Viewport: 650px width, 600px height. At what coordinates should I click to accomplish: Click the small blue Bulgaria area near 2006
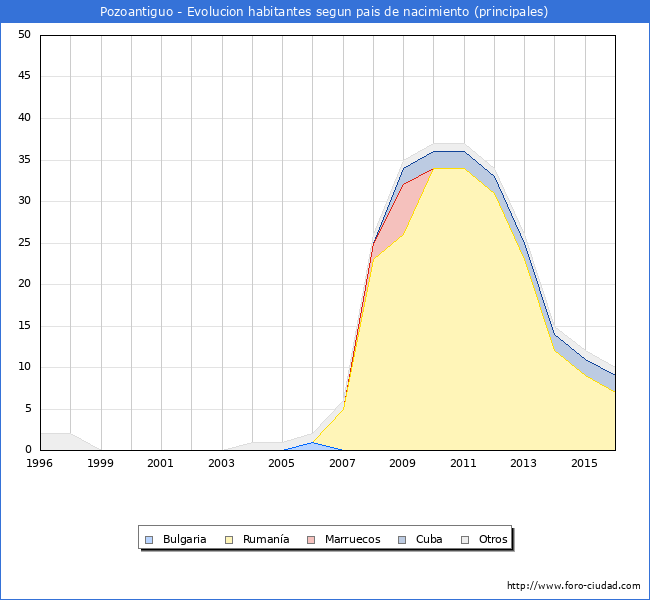pyautogui.click(x=313, y=447)
